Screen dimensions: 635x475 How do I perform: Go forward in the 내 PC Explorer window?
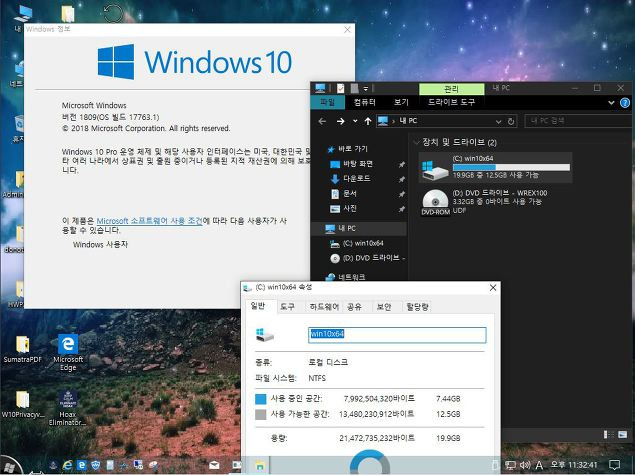click(340, 121)
